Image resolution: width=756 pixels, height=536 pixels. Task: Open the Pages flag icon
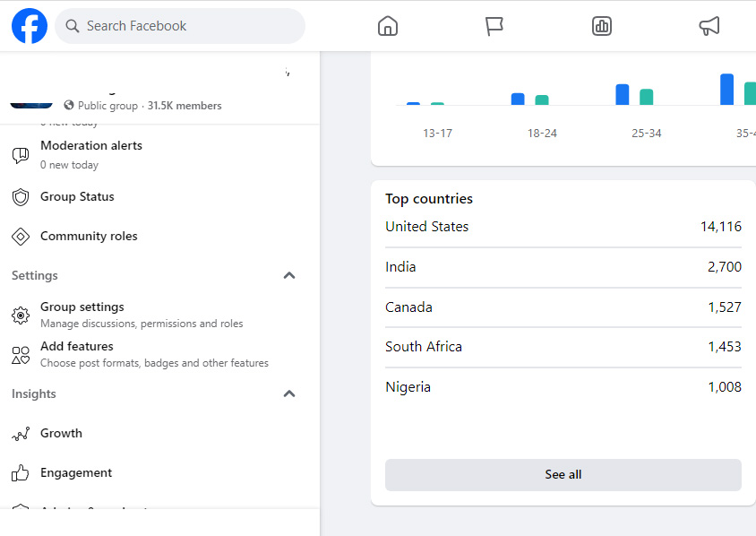coord(494,26)
